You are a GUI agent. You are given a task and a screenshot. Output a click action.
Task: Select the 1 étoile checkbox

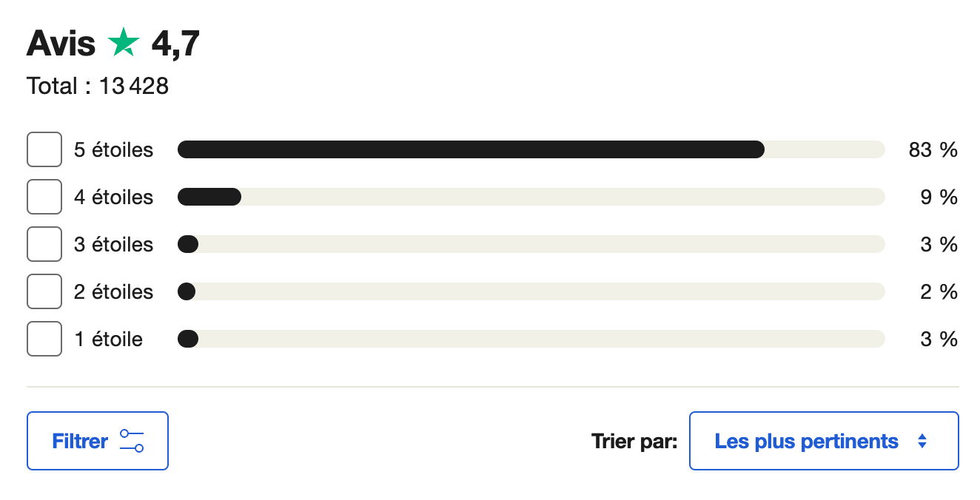click(x=44, y=339)
